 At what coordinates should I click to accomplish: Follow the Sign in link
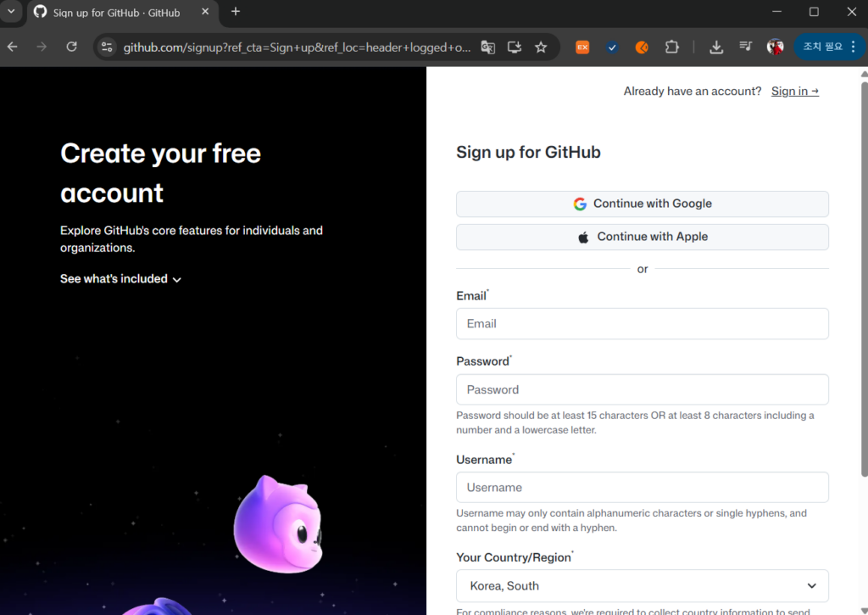coord(794,92)
